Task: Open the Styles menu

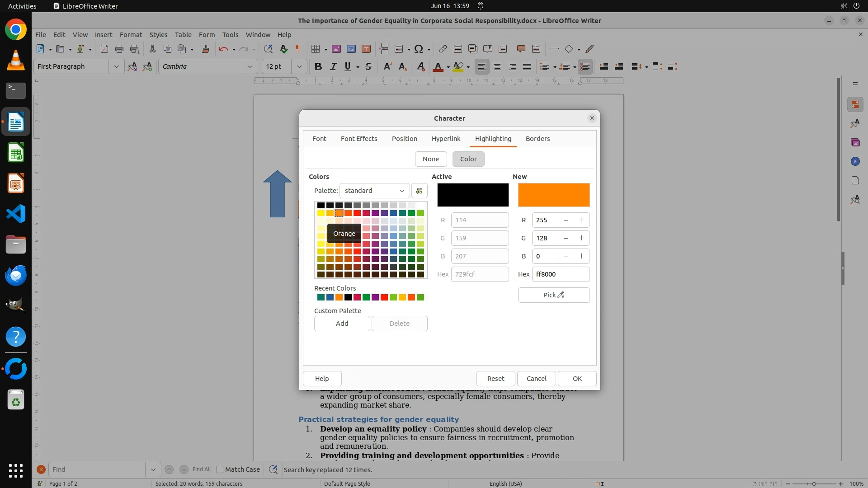Action: (158, 34)
